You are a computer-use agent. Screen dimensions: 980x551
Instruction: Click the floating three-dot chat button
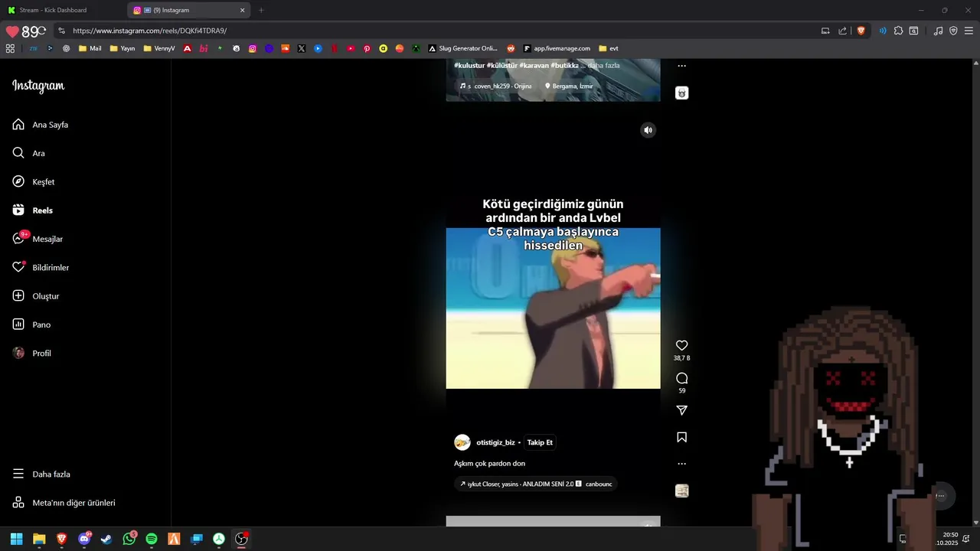tap(940, 496)
